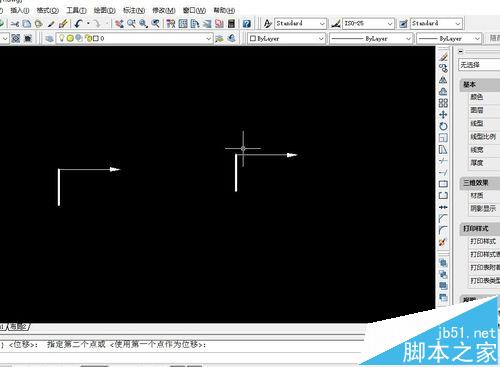Select the Array tool
Image resolution: width=500 pixels, height=367 pixels.
pyautogui.click(x=443, y=103)
